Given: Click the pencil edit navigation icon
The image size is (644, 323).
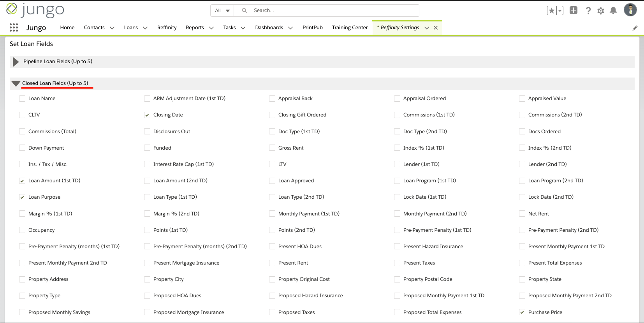Looking at the screenshot, I should [x=635, y=28].
